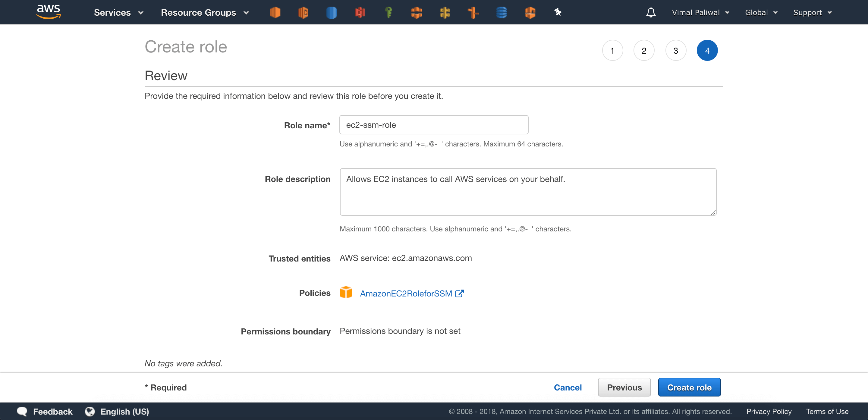The width and height of the screenshot is (868, 420).
Task: Open the Vimal Paliwal account menu
Action: (700, 12)
